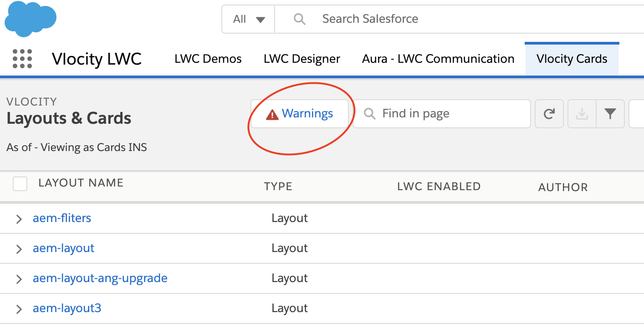Expand the aem-layout row
Viewport: 644px width, 333px height.
pyautogui.click(x=19, y=249)
